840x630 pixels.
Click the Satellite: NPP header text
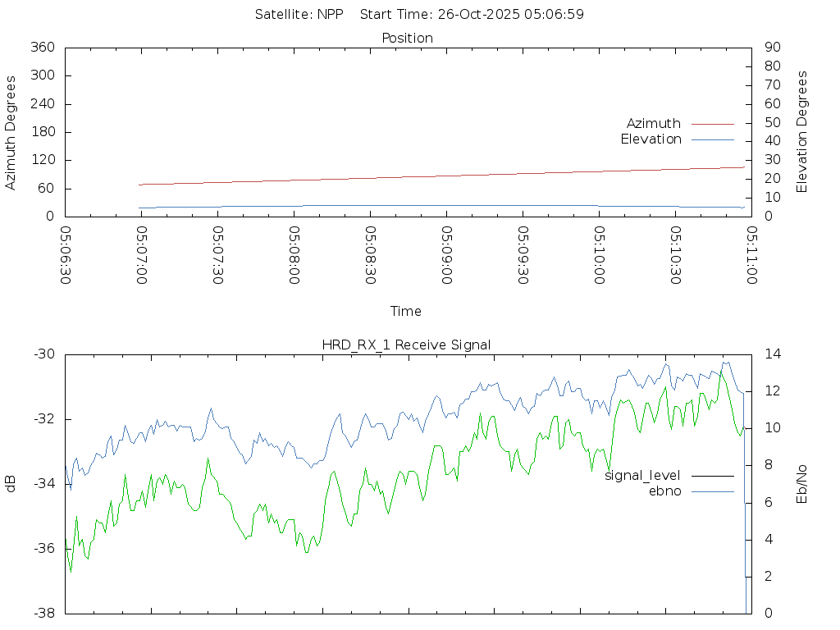(299, 14)
